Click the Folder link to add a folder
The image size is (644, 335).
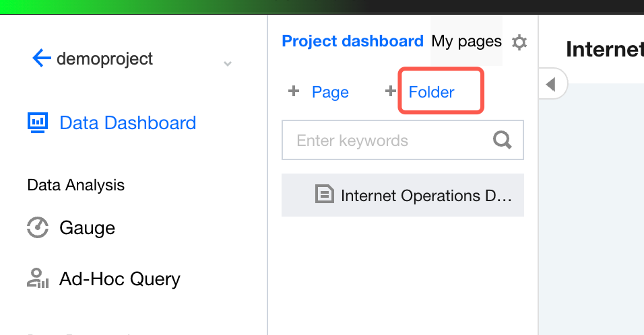432,92
